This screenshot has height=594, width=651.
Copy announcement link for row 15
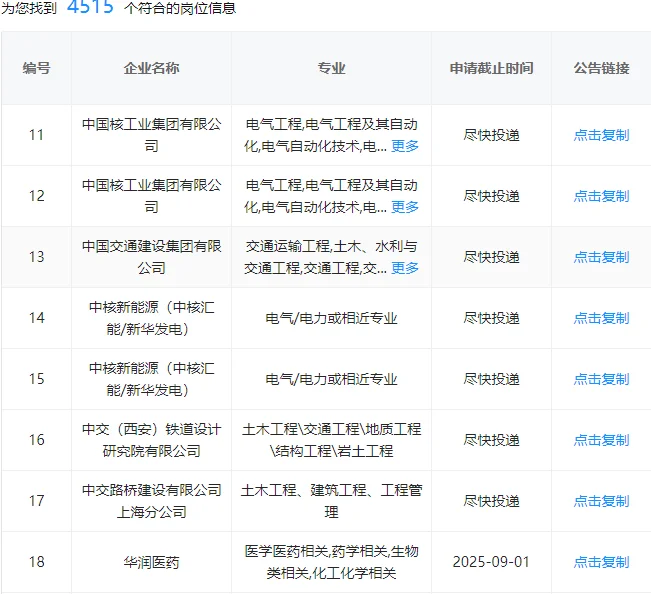pos(601,379)
